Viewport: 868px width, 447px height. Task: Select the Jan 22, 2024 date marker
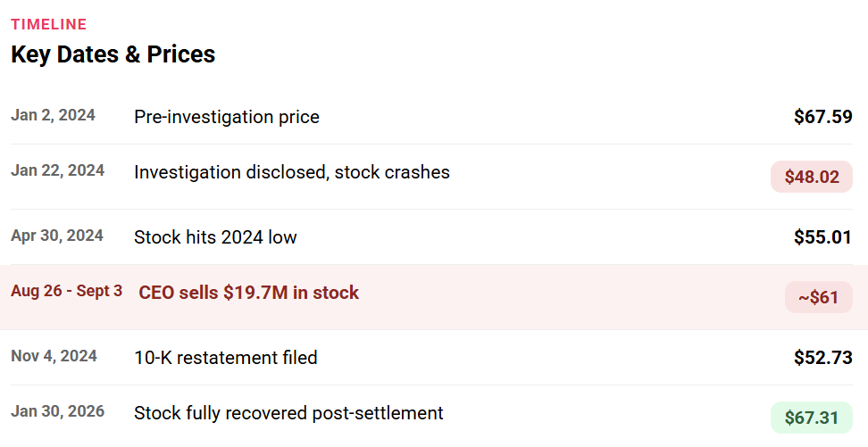[57, 170]
